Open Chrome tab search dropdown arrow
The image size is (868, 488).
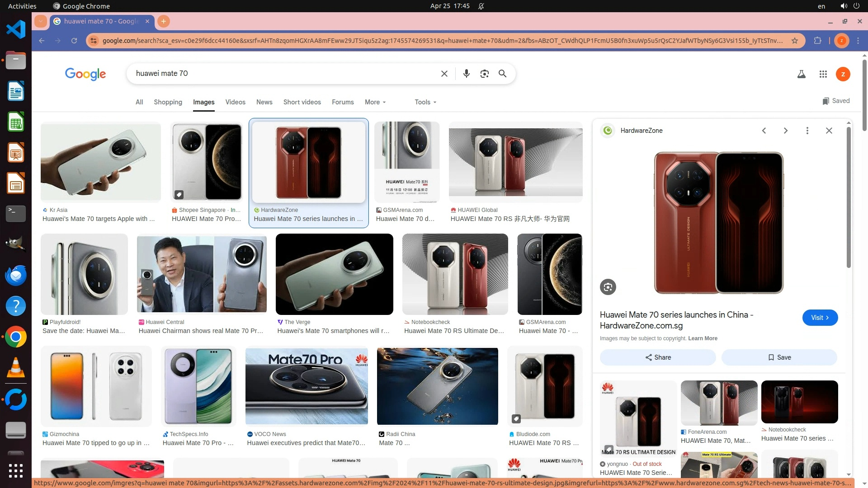[41, 21]
